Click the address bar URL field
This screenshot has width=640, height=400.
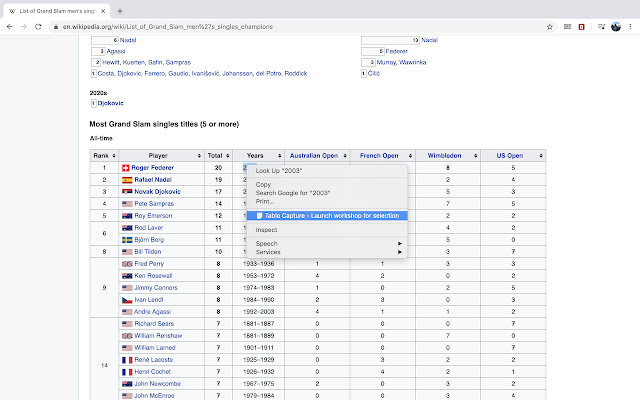coord(300,27)
